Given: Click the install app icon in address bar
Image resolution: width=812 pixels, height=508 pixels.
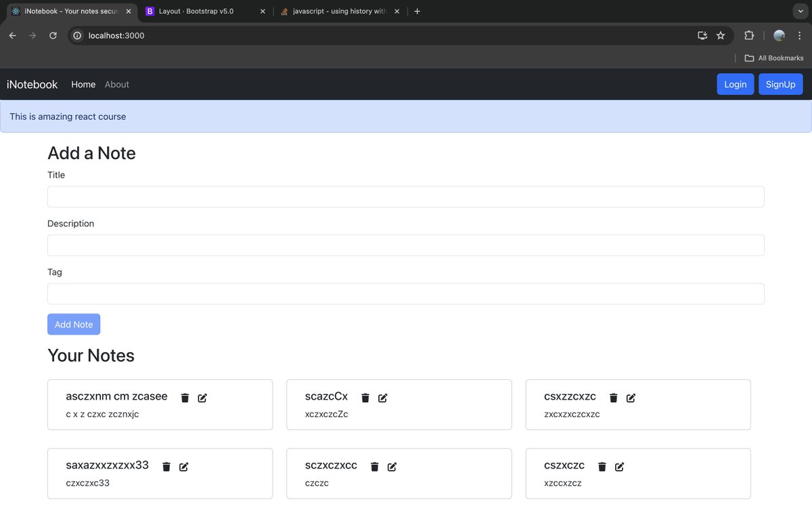Looking at the screenshot, I should pos(702,35).
